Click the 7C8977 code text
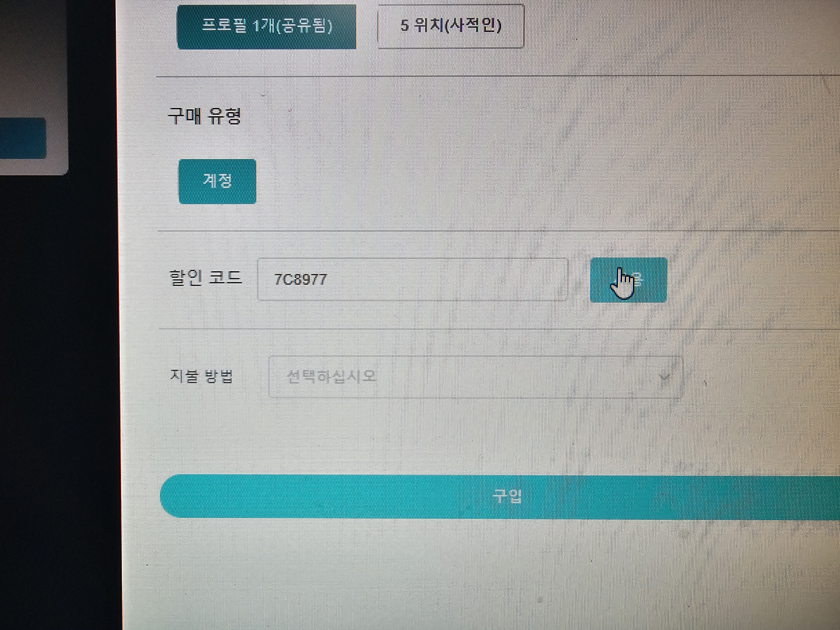 (x=300, y=280)
